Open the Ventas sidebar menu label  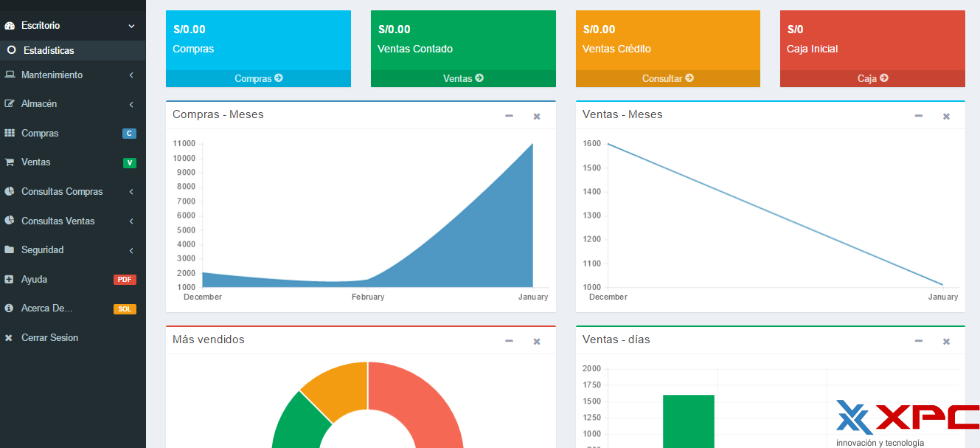pos(36,162)
